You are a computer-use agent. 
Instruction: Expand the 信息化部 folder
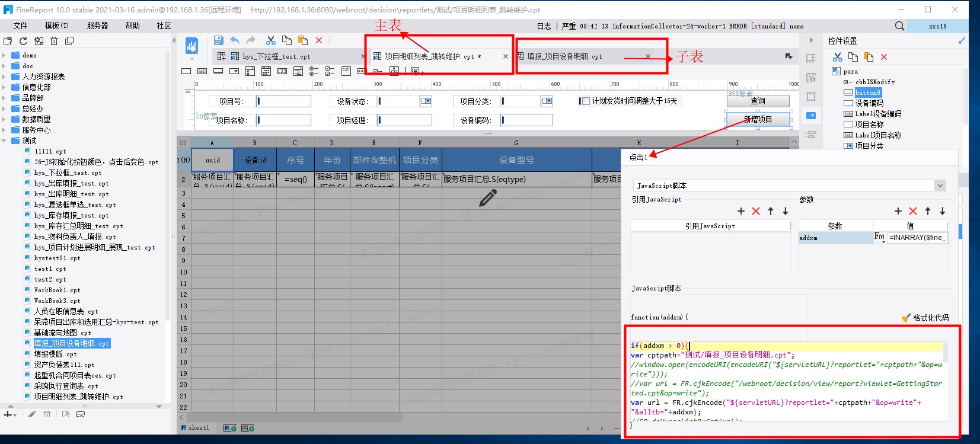[x=4, y=87]
